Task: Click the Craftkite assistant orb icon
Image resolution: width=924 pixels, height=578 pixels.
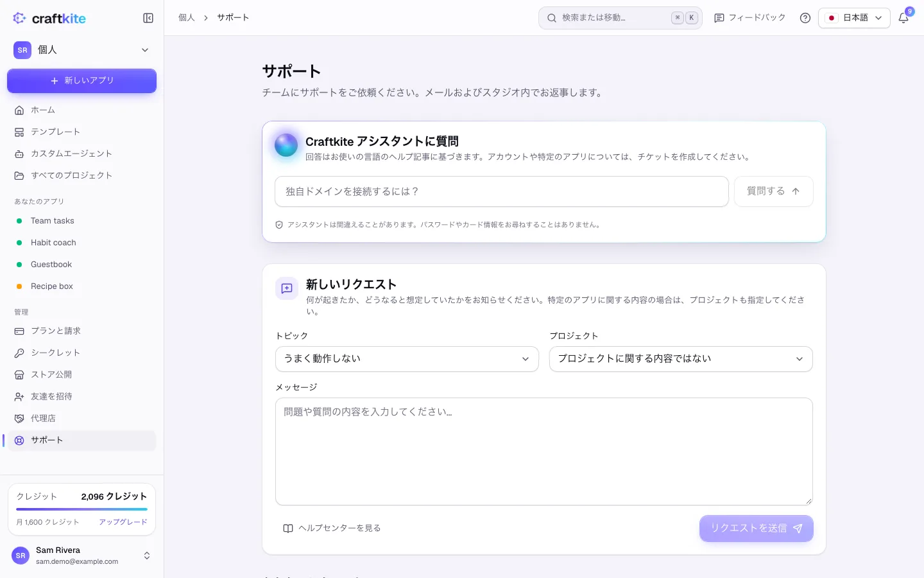Action: click(286, 145)
